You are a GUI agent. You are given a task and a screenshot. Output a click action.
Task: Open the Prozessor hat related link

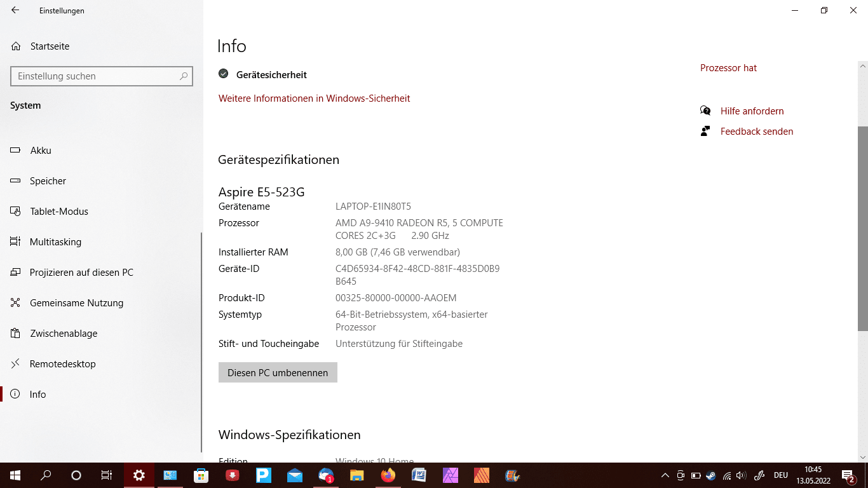coord(728,68)
